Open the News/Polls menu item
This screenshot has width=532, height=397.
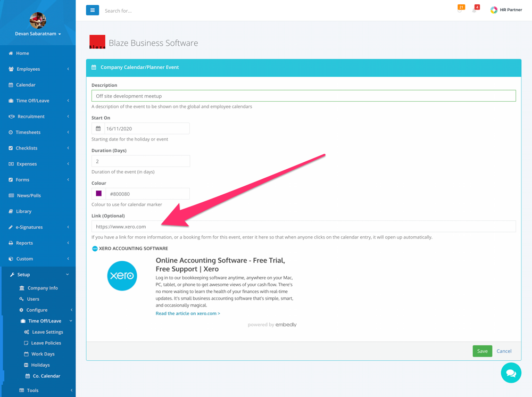[x=29, y=195]
